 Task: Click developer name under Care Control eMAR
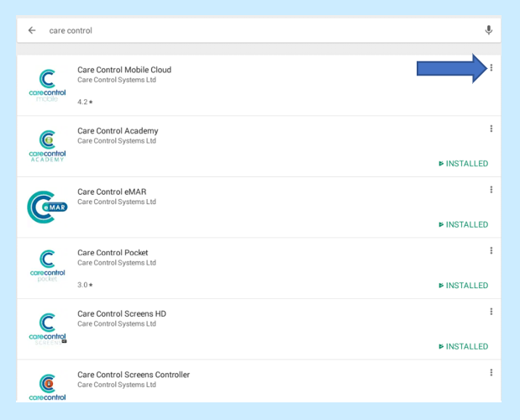[x=117, y=202]
